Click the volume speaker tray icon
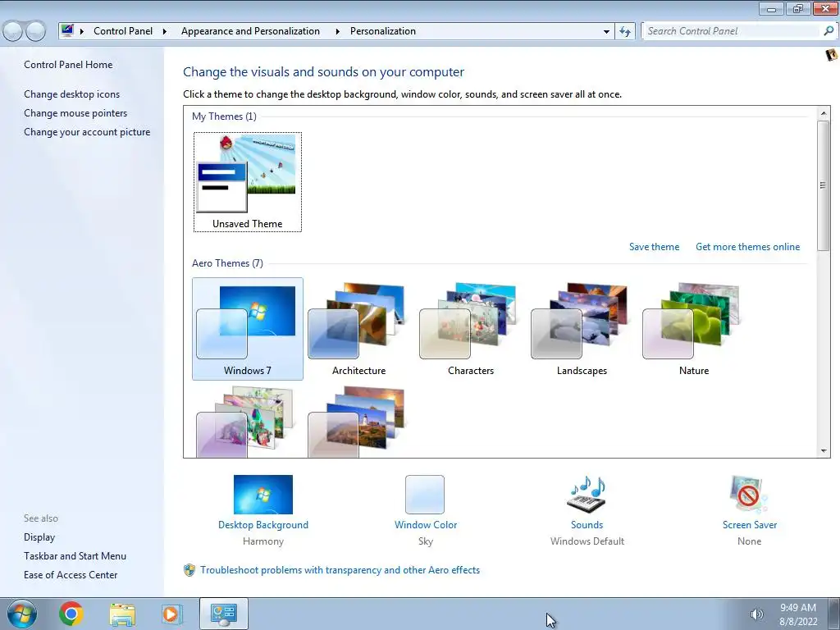The height and width of the screenshot is (630, 840). (x=756, y=614)
